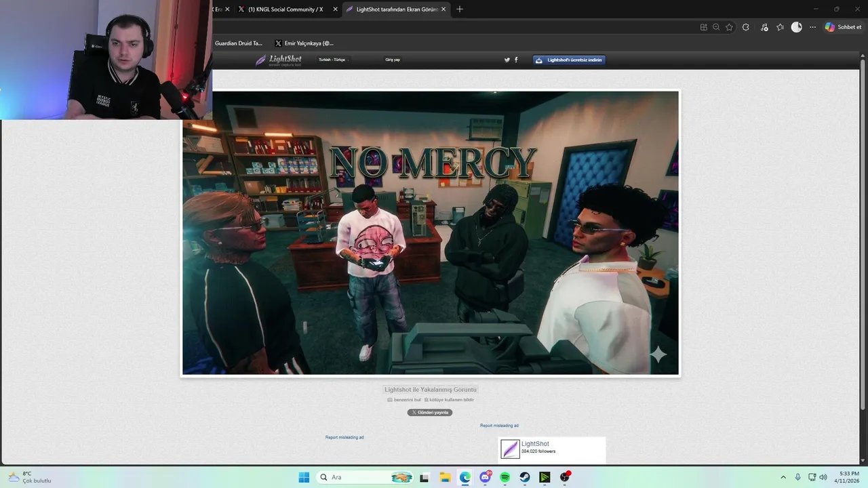Open Steam from the taskbar

click(x=525, y=477)
